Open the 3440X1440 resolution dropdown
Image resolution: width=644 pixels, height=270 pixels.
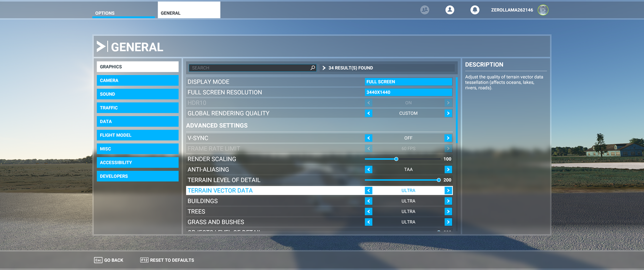click(409, 92)
